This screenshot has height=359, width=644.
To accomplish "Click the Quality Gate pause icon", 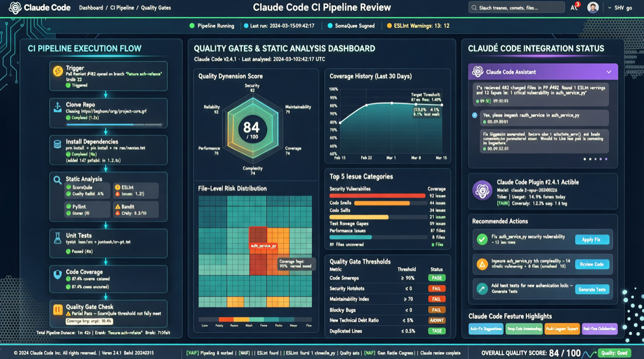I will click(57, 310).
